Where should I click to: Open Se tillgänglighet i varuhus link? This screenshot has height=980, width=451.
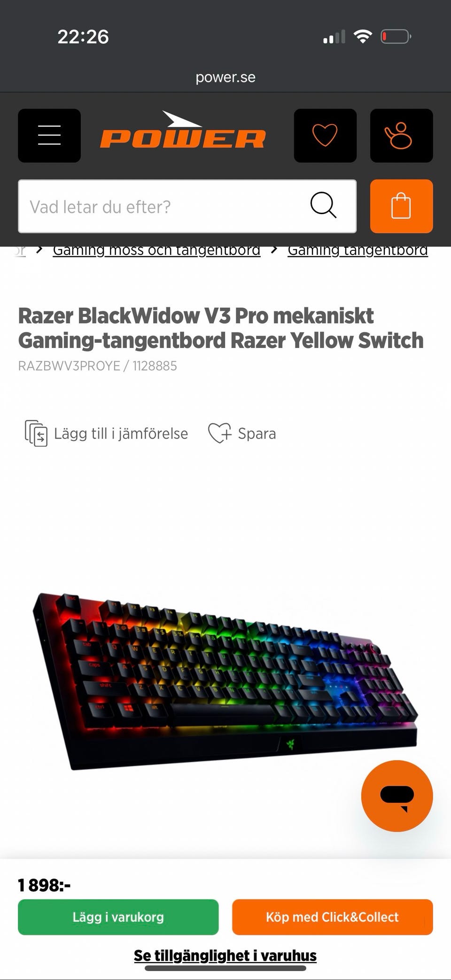225,955
